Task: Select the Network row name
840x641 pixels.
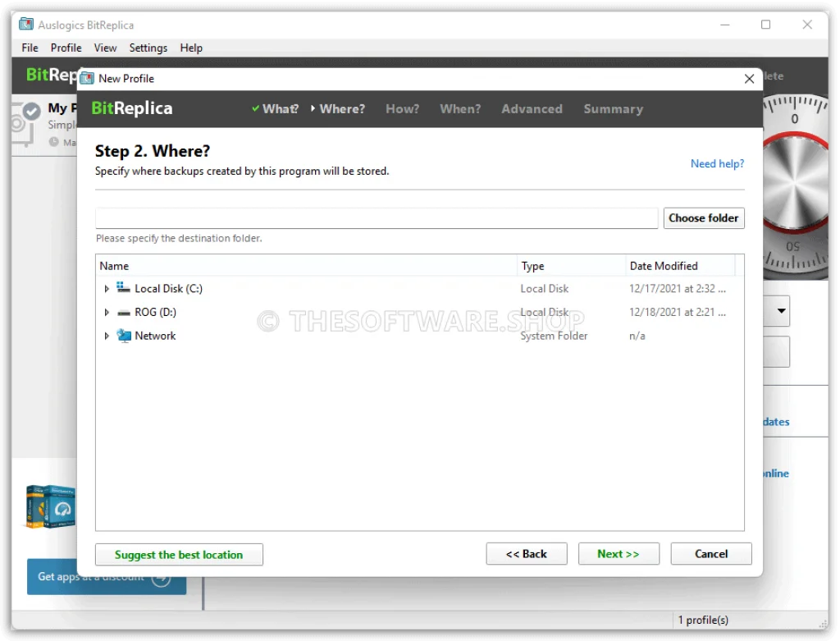Action: tap(155, 336)
